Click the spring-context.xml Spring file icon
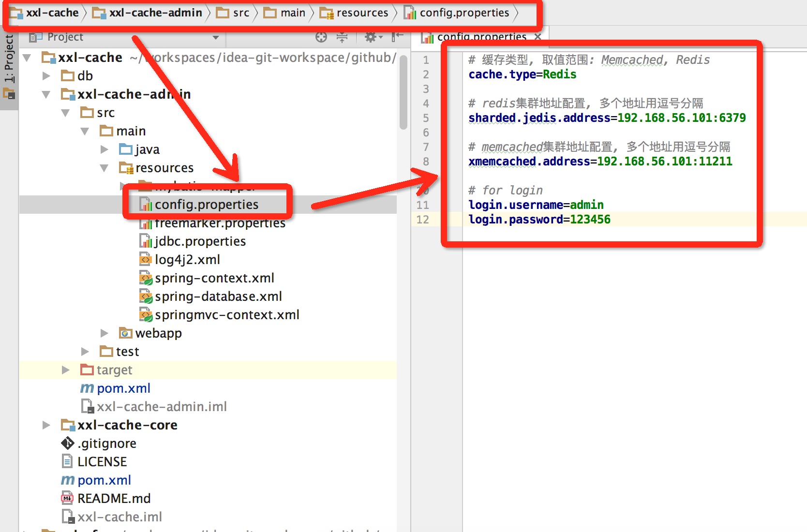 point(146,278)
